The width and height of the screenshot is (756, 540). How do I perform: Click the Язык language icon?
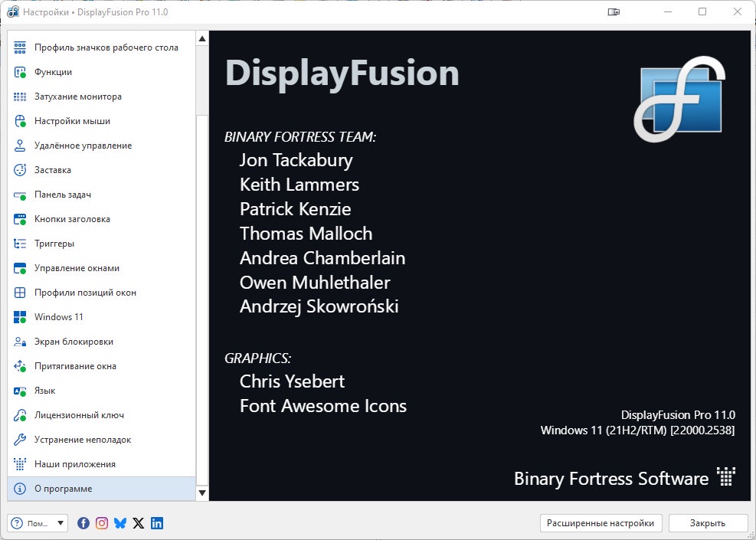[x=20, y=391]
